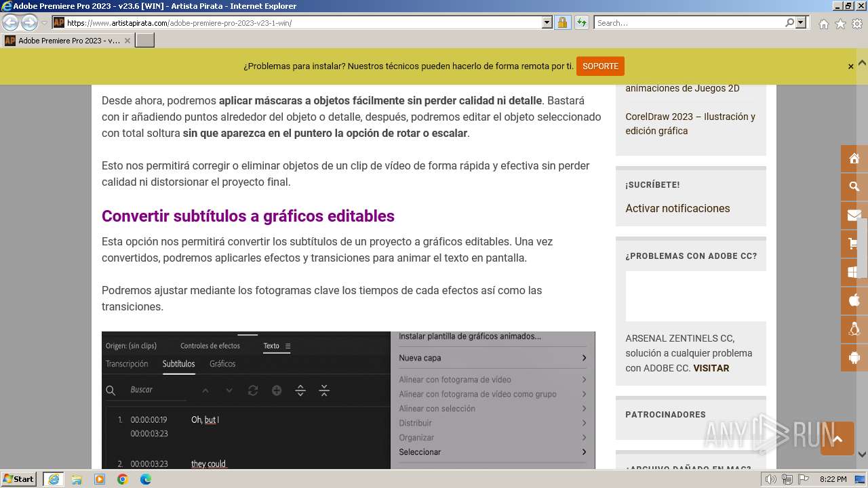Screen dimensions: 868x488
Task: Select the Android robot icon in the sidebar
Action: click(854, 357)
